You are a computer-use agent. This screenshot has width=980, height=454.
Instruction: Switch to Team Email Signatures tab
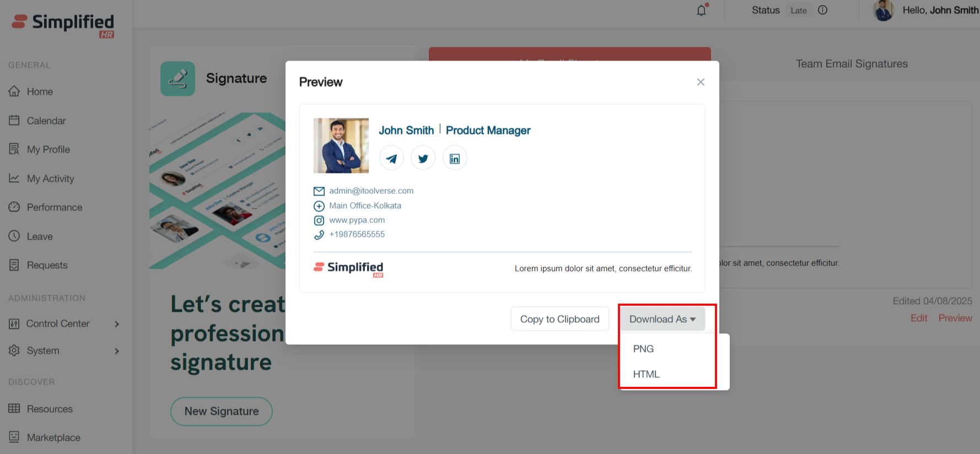coord(852,64)
